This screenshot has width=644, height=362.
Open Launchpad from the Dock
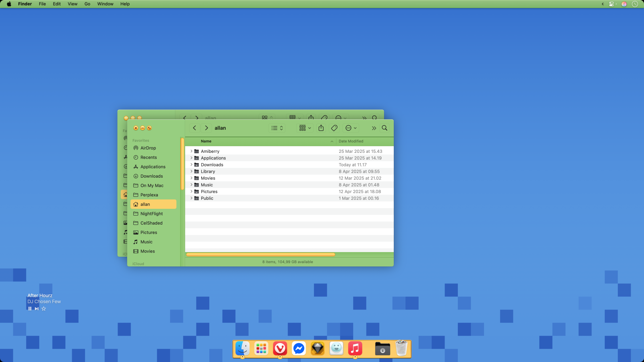pos(261,348)
